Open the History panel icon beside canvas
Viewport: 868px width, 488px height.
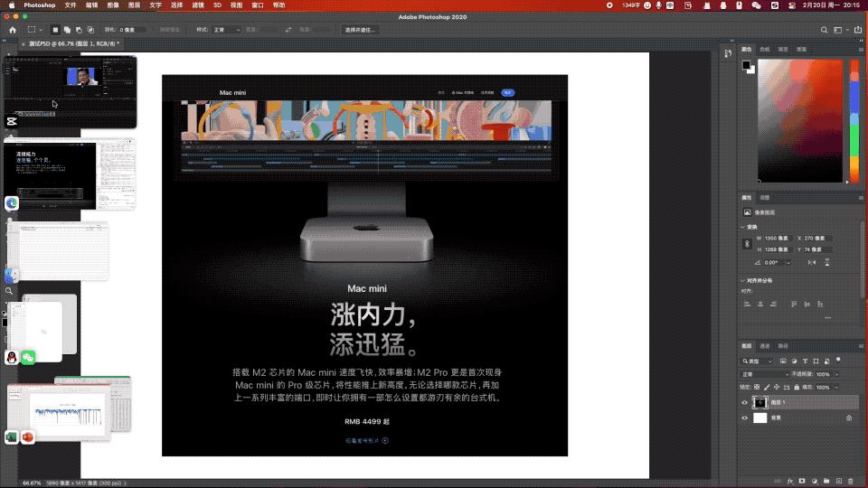coord(728,53)
